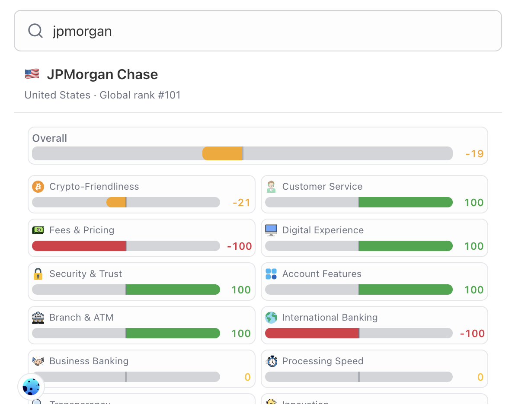Click the Processing Speed stopwatch icon

(271, 361)
